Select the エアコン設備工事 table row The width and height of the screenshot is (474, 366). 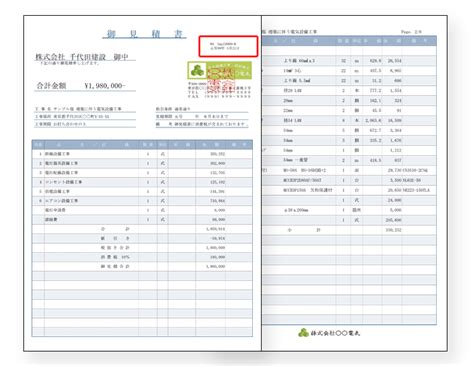(142, 201)
